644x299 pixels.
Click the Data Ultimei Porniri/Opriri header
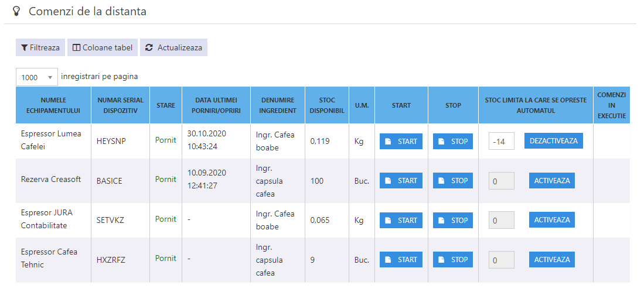(216, 105)
